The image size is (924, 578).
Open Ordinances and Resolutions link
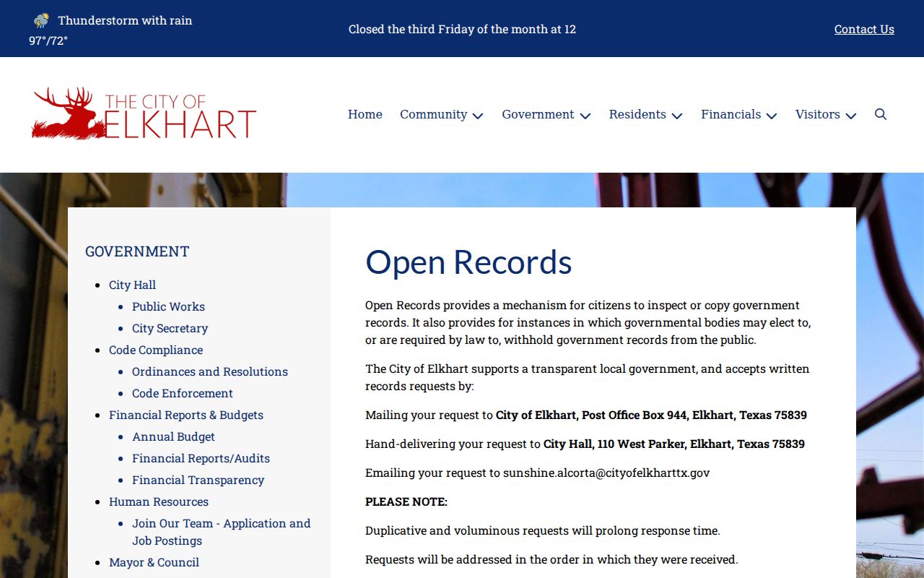point(210,371)
